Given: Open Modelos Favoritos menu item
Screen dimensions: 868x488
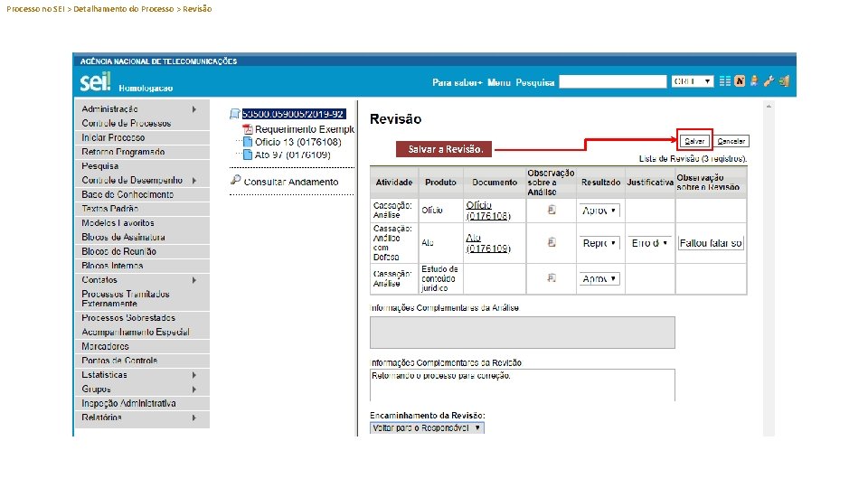Looking at the screenshot, I should (x=142, y=223).
